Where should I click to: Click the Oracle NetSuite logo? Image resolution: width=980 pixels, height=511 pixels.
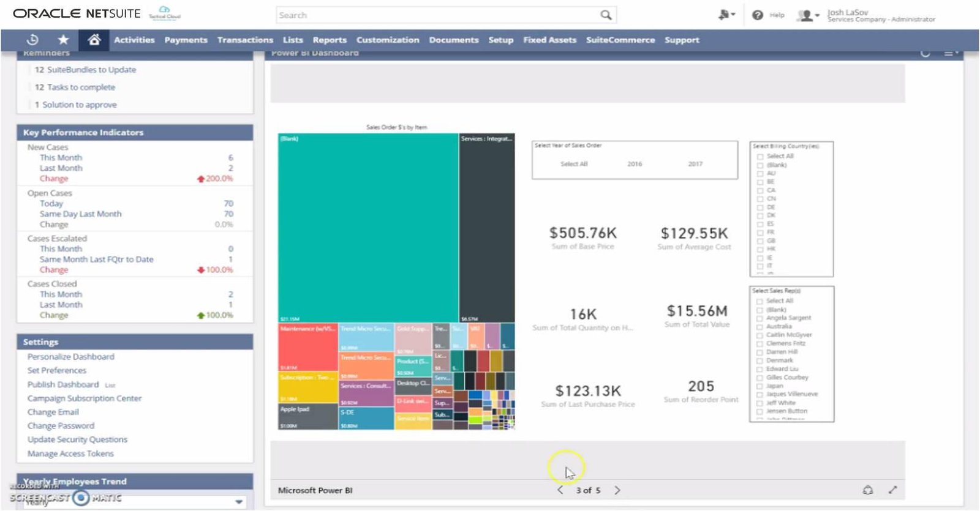coord(77,13)
